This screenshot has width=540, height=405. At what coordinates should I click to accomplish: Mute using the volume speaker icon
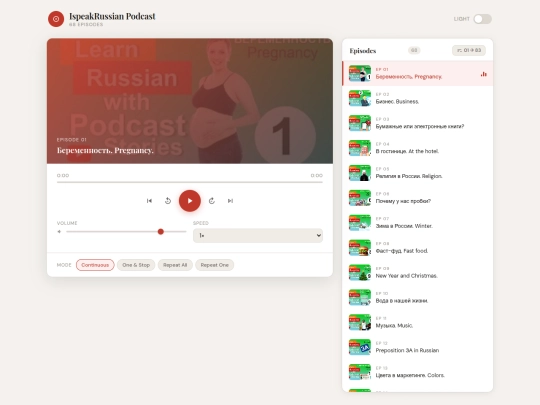pos(59,232)
